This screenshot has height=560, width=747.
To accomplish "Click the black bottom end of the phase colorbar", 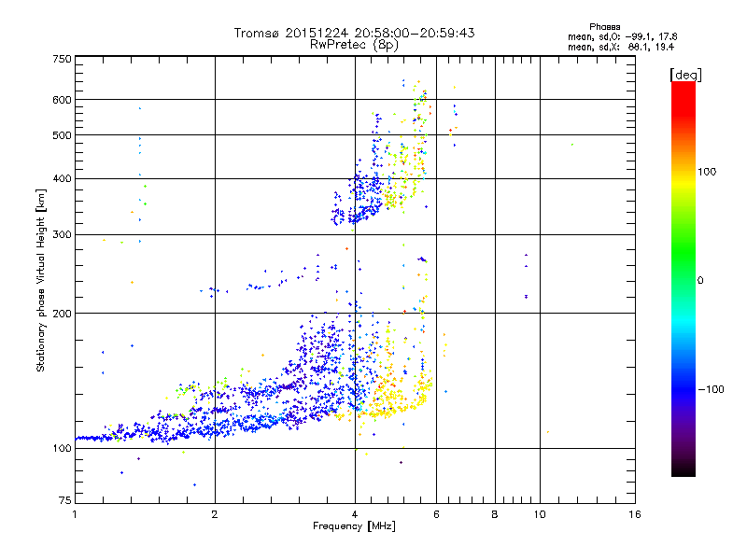I will 684,469.
